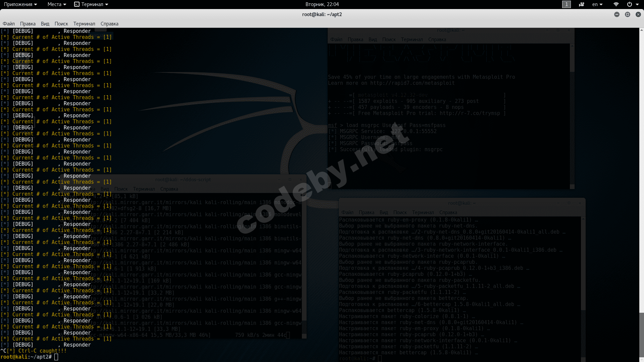Click the clock showing Вторник, 22:04
The image size is (644, 362).
pos(322,4)
